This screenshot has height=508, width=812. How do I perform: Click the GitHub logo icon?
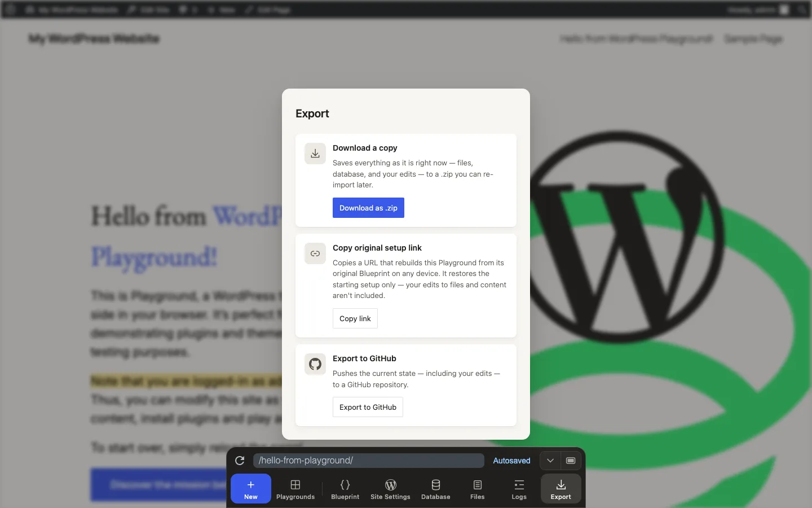coord(315,364)
